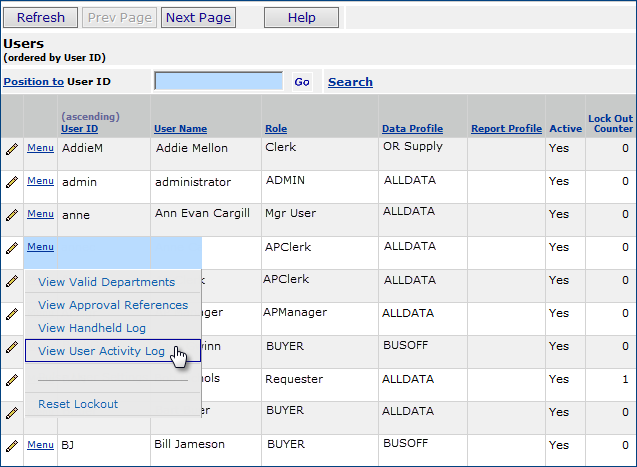Select View User Activity Log
637x467 pixels.
pos(101,351)
